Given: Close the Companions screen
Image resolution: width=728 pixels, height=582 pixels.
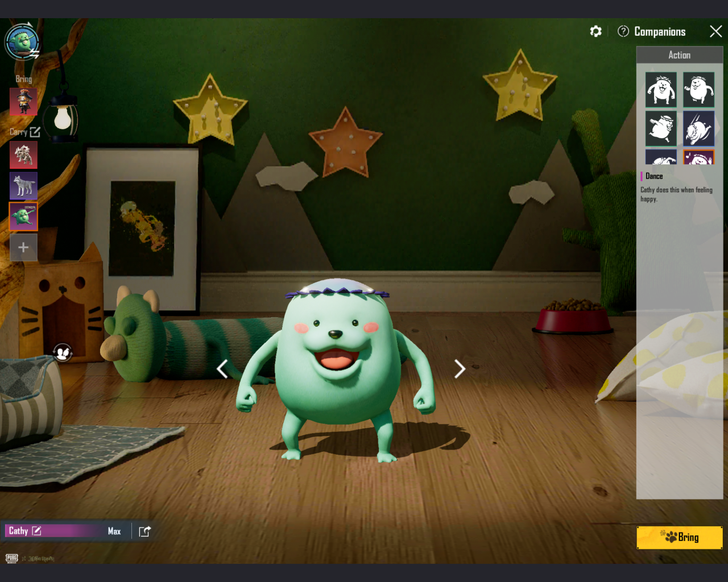Looking at the screenshot, I should pos(716,31).
